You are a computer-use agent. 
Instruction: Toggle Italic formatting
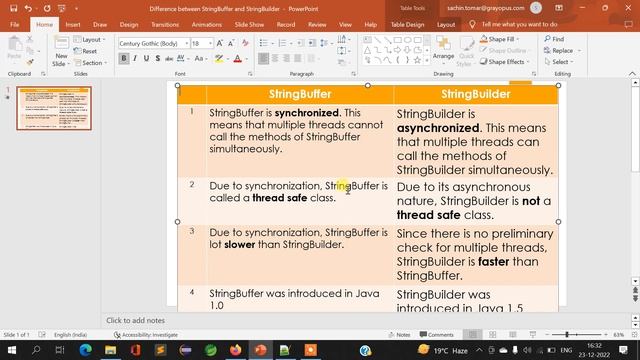pos(135,59)
